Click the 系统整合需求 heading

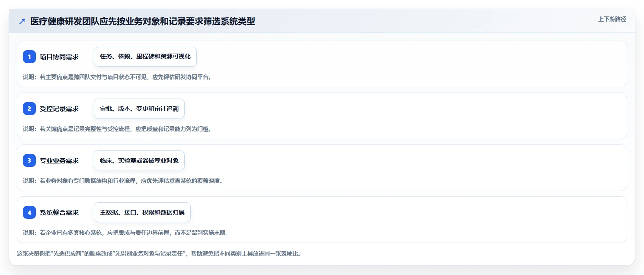[x=59, y=212]
